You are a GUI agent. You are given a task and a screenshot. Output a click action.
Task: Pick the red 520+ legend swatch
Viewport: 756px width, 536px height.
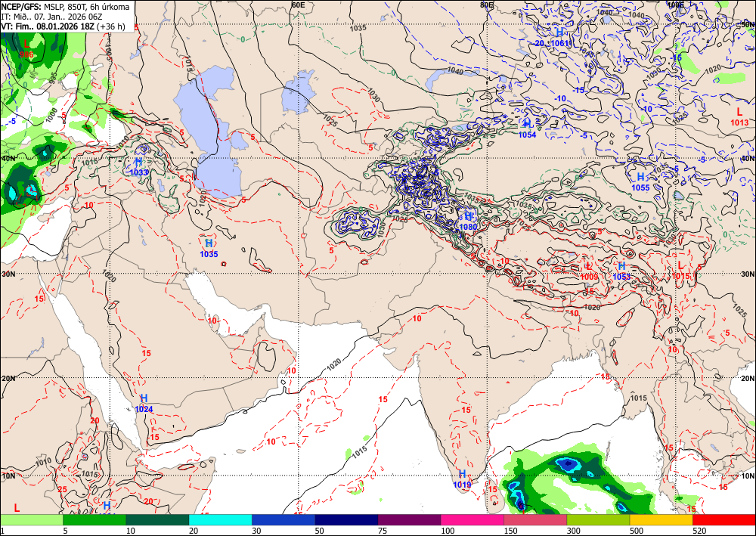724,519
